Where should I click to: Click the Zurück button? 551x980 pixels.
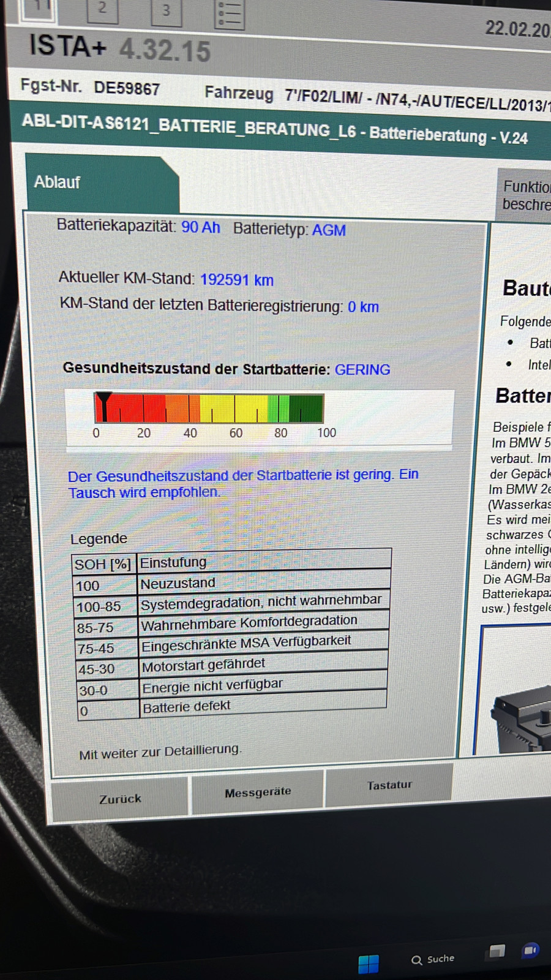120,799
